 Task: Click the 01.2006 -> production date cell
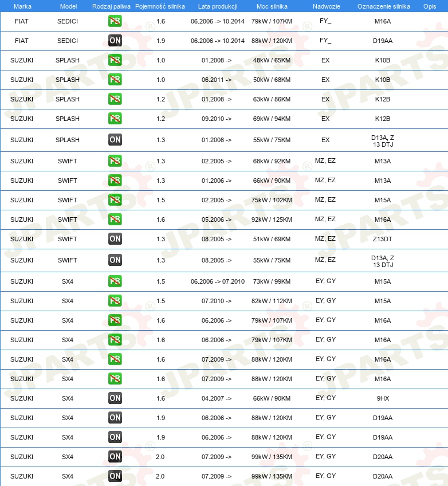pos(216,181)
